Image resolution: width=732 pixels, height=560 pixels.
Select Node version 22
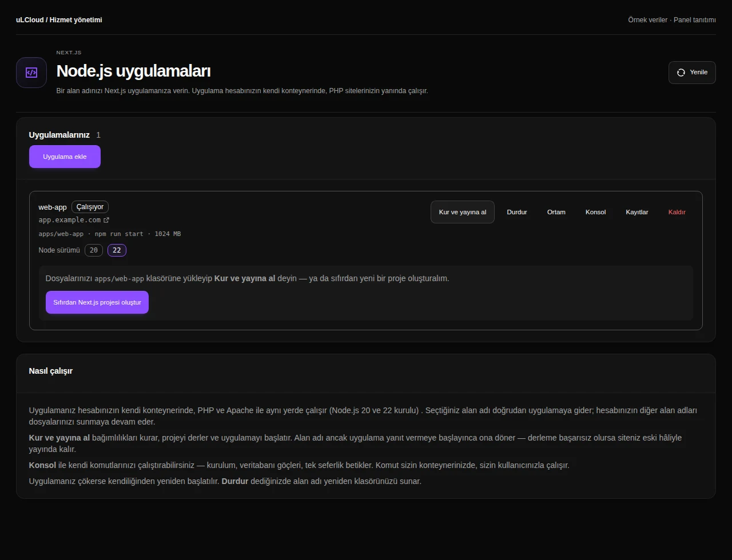[117, 250]
